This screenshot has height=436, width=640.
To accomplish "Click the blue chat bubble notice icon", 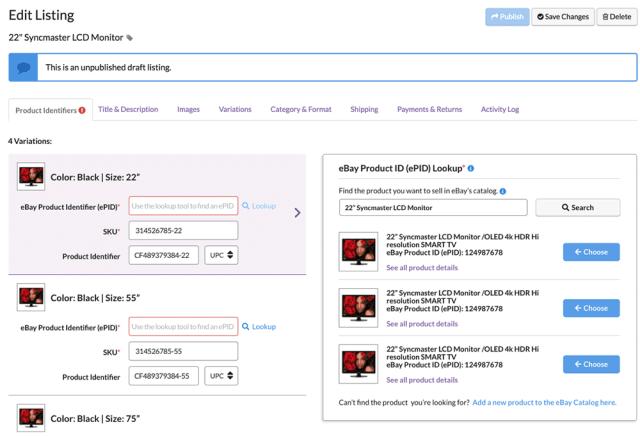I will [x=24, y=67].
